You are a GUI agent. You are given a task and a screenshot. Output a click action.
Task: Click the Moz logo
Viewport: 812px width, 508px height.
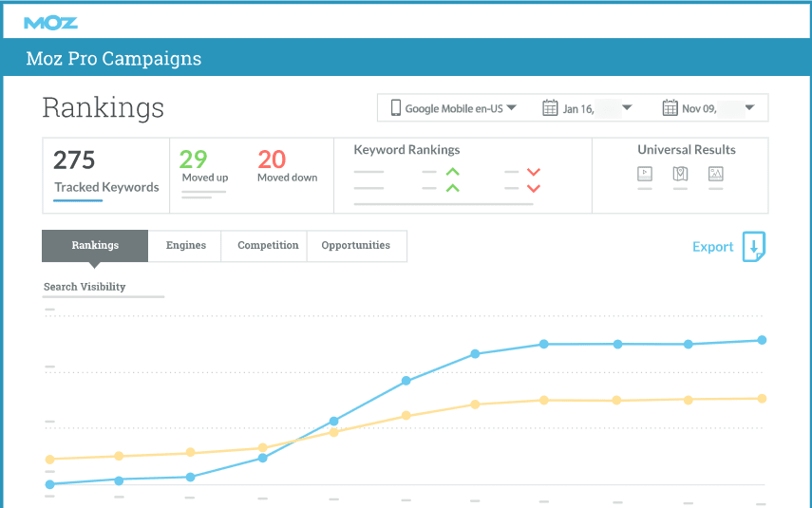coord(50,24)
